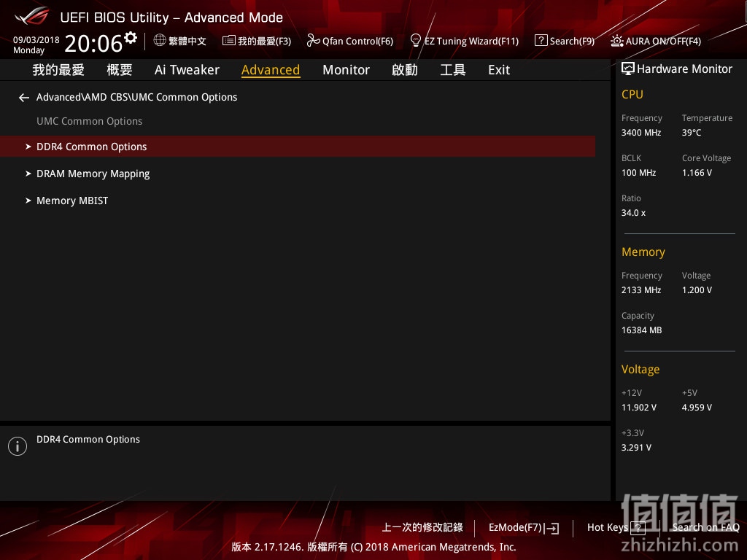Screen dimensions: 747x560
Task: Click the Memory section heading
Action: tap(643, 252)
